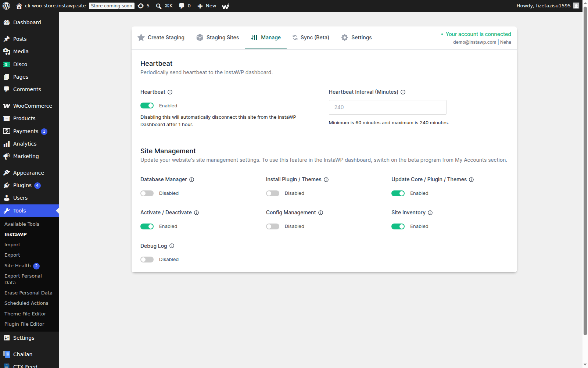Disable the Site Inventory toggle
The width and height of the screenshot is (588, 368).
click(x=398, y=226)
